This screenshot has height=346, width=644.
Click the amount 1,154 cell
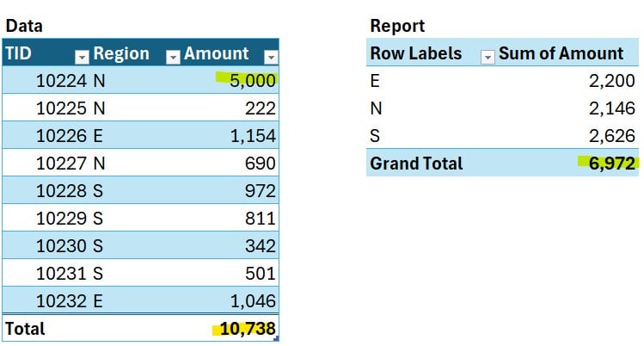point(252,136)
